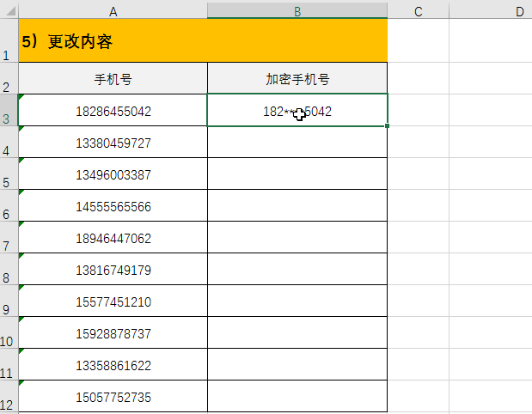Screen dimensions: 532x414
Task: Select column C header
Action: pyautogui.click(x=418, y=11)
